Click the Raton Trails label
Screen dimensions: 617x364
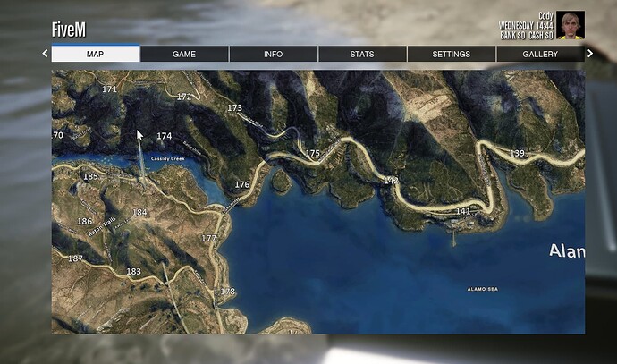(102, 226)
